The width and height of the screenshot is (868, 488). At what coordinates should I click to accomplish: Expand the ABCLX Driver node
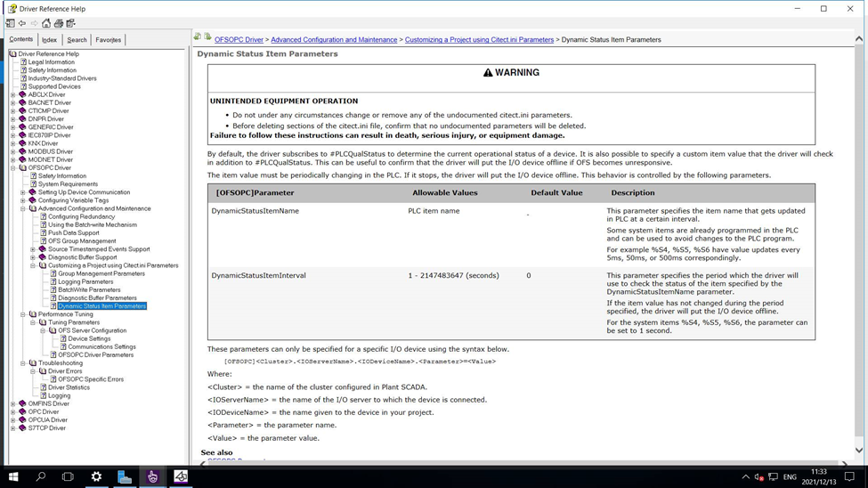tap(13, 94)
